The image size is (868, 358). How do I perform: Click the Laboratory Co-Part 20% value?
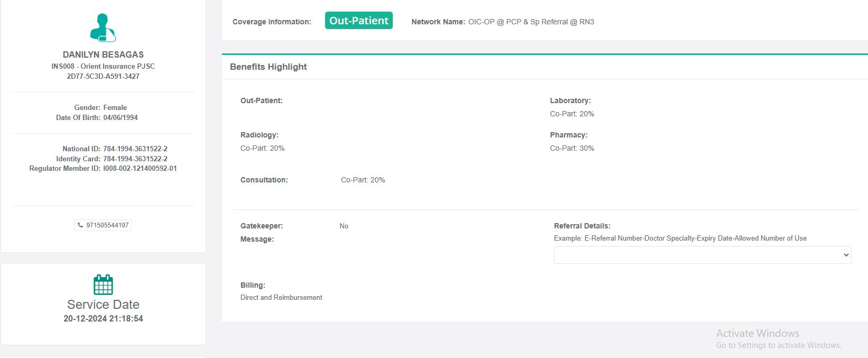(572, 114)
